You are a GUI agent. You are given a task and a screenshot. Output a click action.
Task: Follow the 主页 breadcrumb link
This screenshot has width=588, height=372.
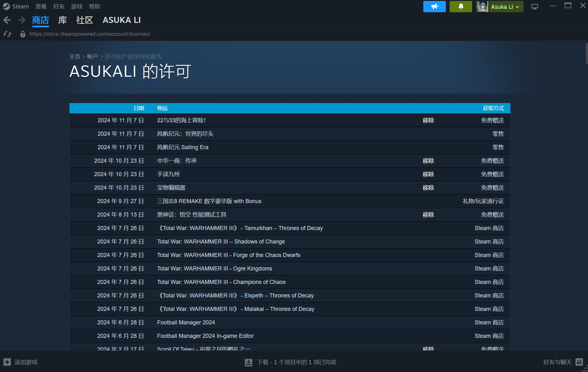[x=75, y=56]
